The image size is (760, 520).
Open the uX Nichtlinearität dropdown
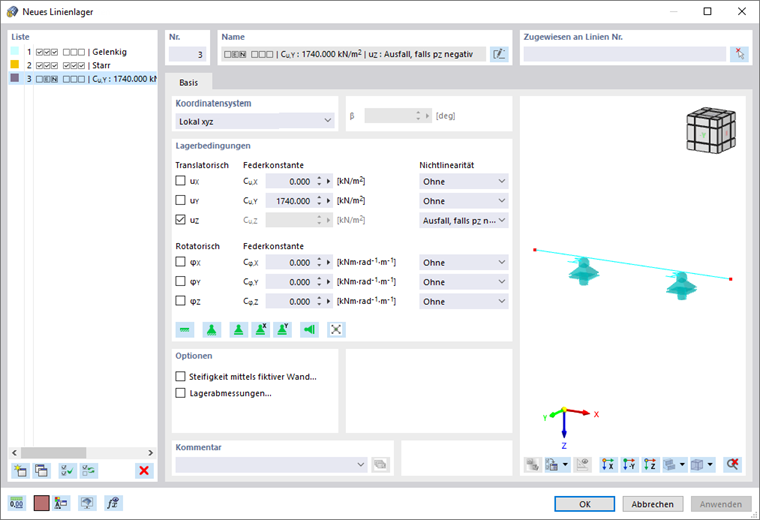[463, 181]
